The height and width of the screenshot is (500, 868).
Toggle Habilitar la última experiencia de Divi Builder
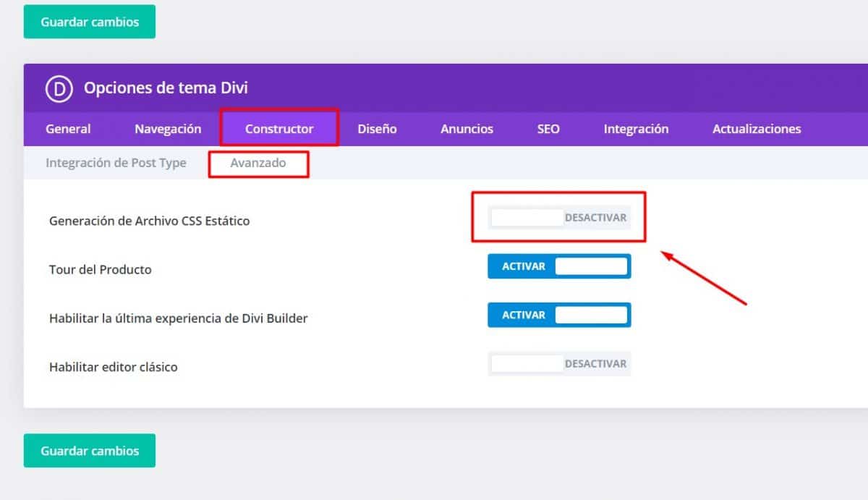(559, 315)
